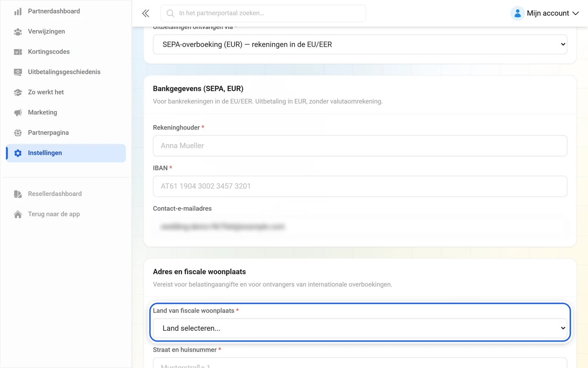Open the Verwijzingen menu item
The height and width of the screenshot is (368, 588).
[x=66, y=31]
